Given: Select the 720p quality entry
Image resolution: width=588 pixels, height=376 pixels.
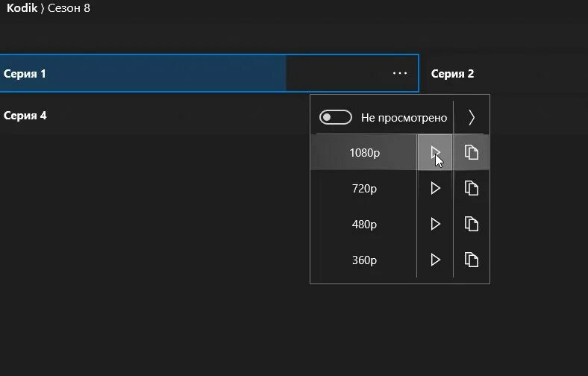Looking at the screenshot, I should pos(364,189).
